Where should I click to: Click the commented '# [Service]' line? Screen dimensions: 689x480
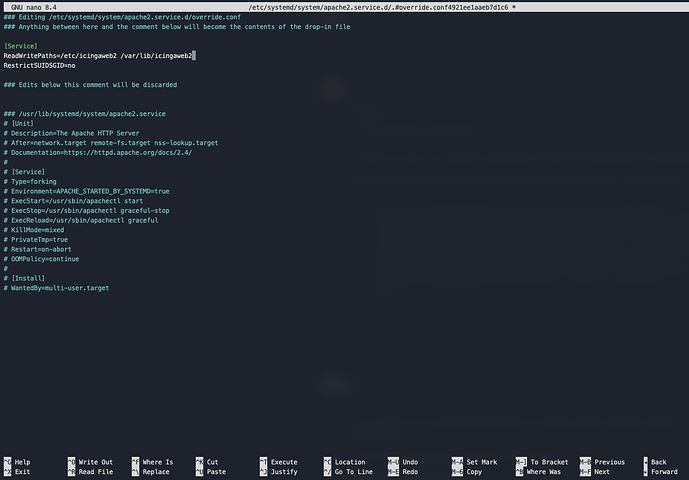pyautogui.click(x=24, y=171)
